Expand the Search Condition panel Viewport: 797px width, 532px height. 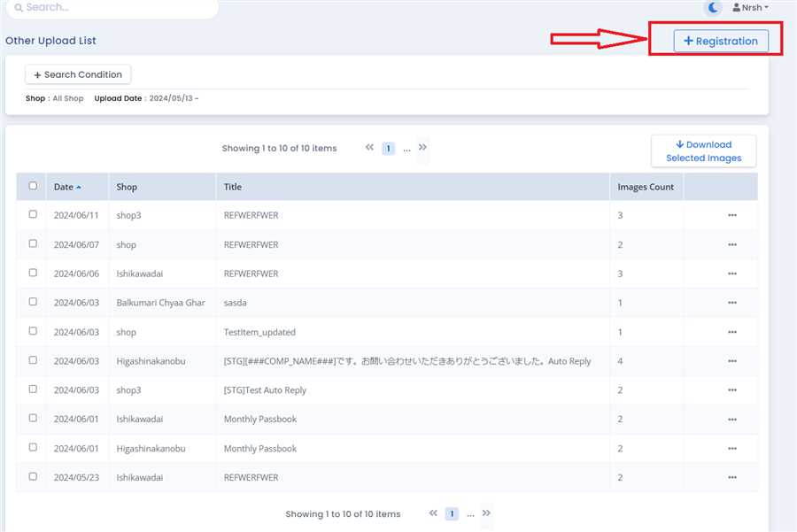point(78,74)
